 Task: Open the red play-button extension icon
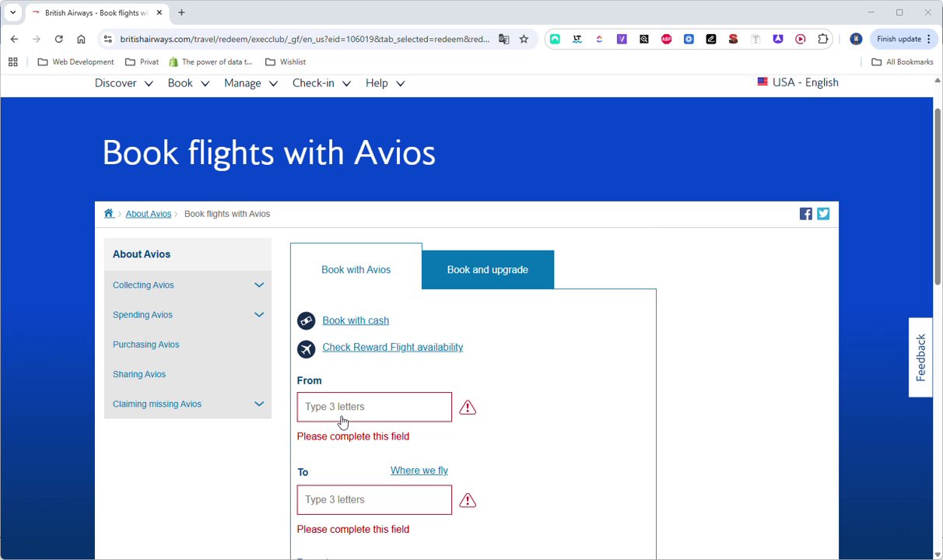[x=801, y=39]
